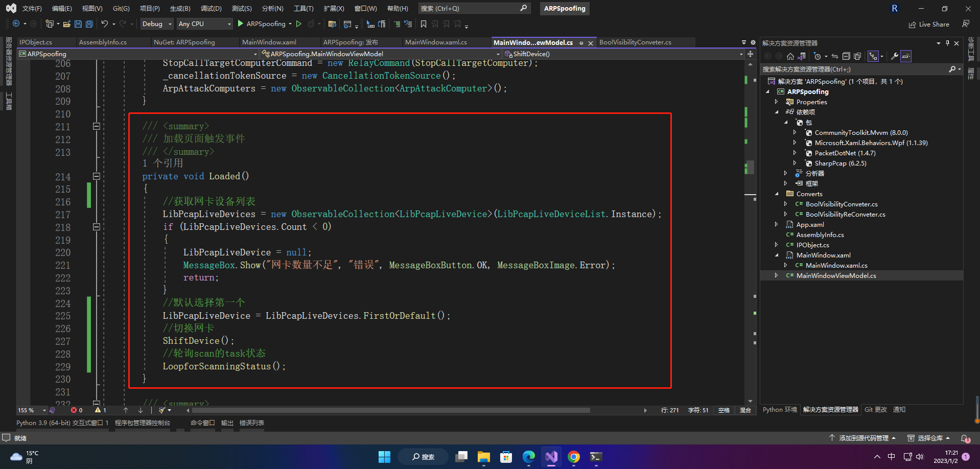The height and width of the screenshot is (469, 980).
Task: Toggle file nesting view button in Solution Explorer
Action: (873, 56)
